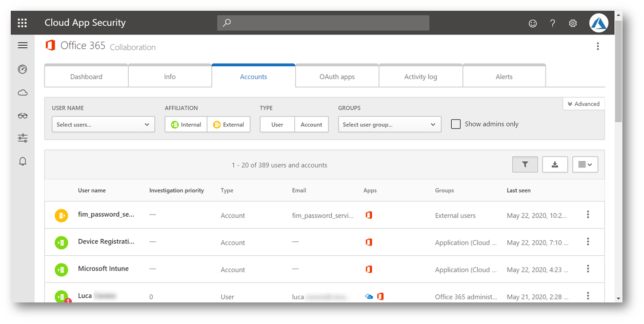
Task: Toggle the Internal affiliation filter
Action: click(186, 124)
